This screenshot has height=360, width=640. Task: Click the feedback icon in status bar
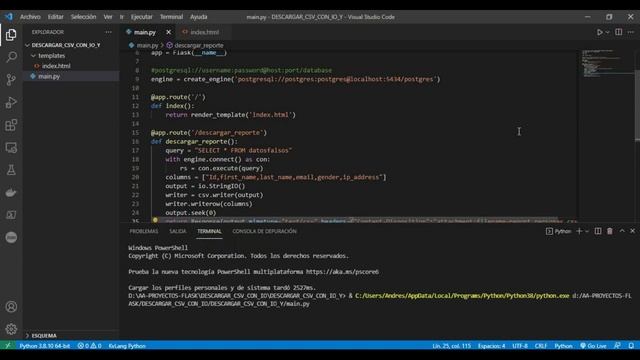pyautogui.click(x=617, y=346)
